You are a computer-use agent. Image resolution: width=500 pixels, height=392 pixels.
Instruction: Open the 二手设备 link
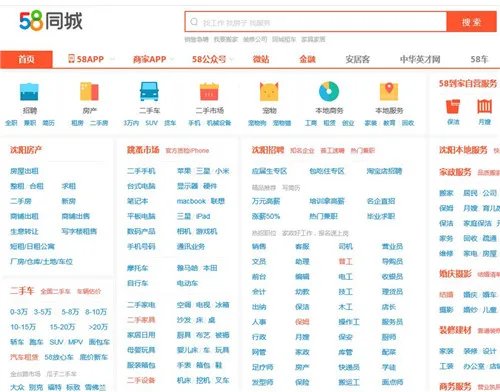pos(141,380)
